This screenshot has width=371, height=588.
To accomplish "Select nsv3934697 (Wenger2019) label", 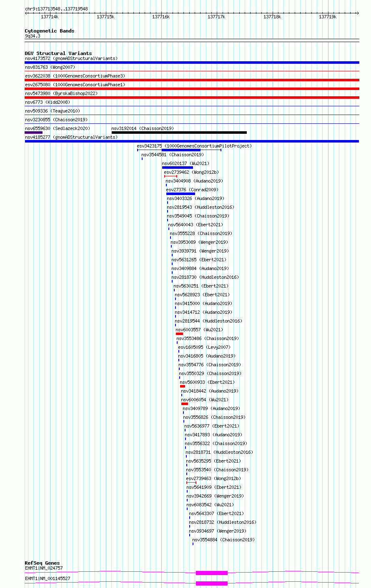I will click(x=218, y=531).
